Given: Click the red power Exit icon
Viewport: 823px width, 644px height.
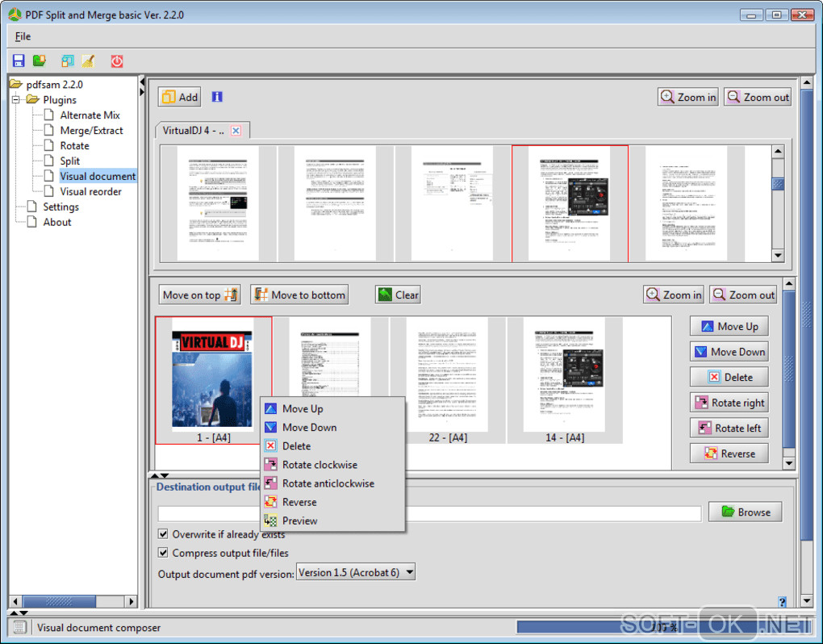Looking at the screenshot, I should point(116,61).
